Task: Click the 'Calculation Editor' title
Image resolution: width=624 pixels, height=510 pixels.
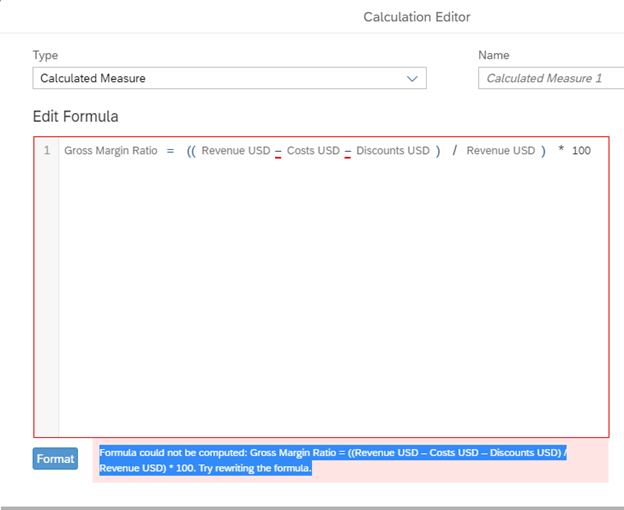Action: (417, 17)
